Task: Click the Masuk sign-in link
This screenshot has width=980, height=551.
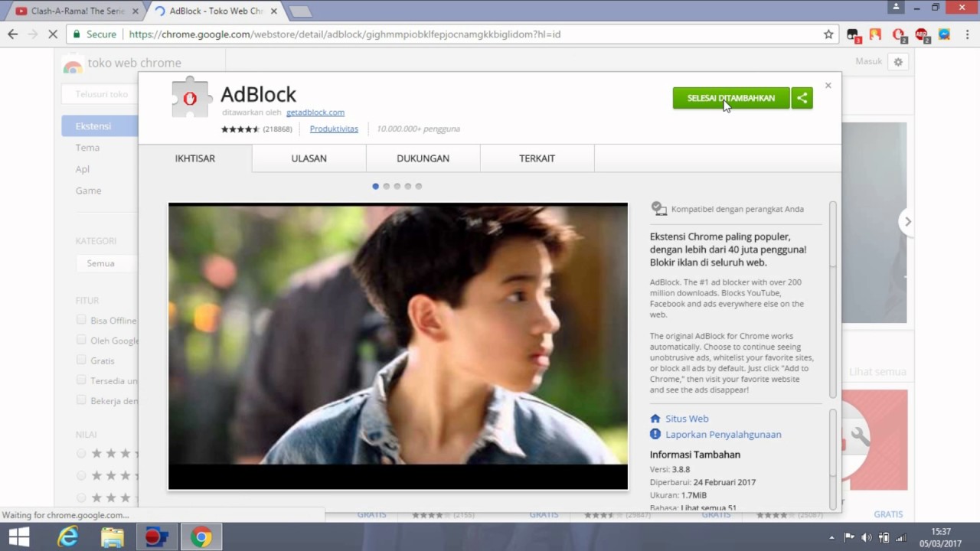Action: pyautogui.click(x=869, y=61)
